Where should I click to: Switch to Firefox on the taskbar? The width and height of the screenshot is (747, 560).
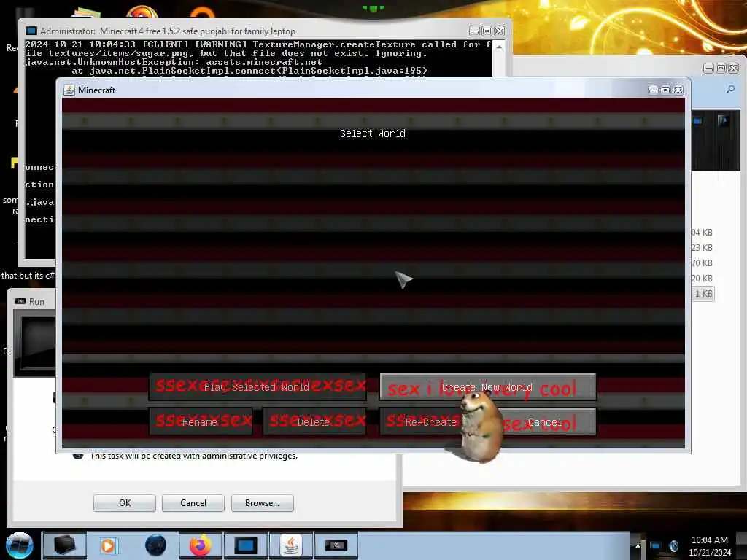tap(201, 545)
